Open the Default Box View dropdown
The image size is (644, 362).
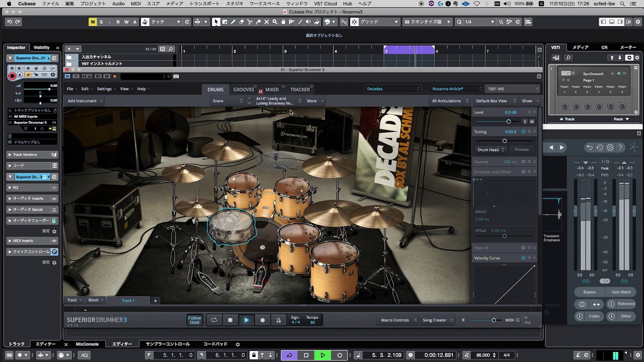pyautogui.click(x=496, y=101)
